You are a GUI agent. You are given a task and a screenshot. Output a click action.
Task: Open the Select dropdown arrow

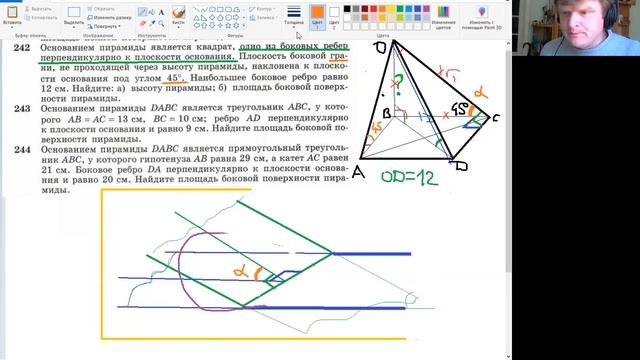click(x=74, y=27)
